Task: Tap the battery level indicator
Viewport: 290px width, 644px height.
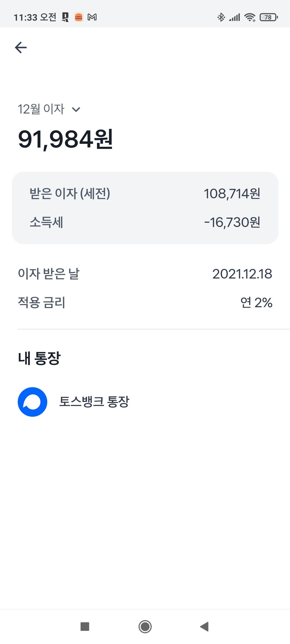Action: [x=269, y=17]
